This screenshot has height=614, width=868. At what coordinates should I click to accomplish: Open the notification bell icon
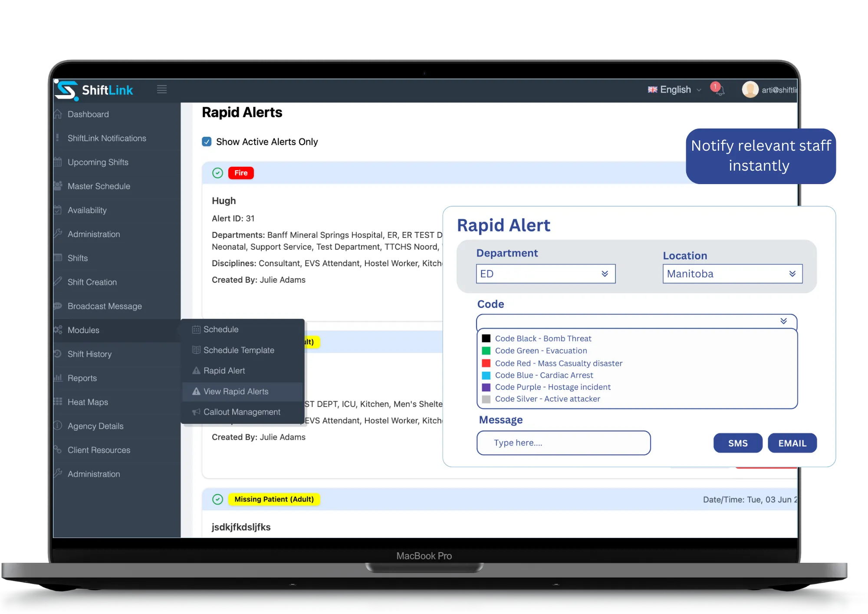coord(720,91)
